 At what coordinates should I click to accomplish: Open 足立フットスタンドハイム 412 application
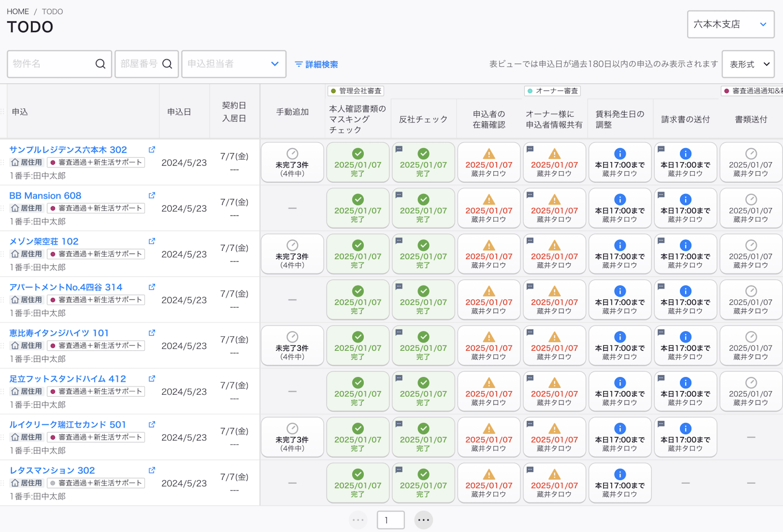click(68, 378)
